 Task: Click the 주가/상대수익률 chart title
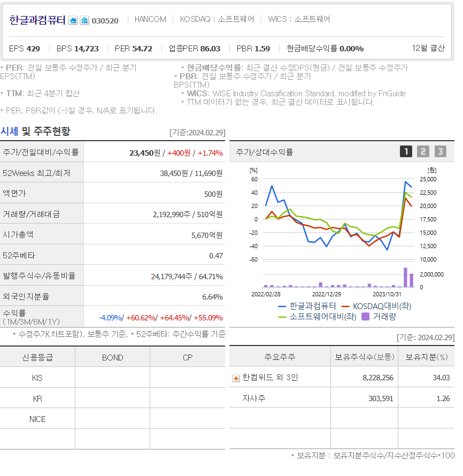[x=265, y=152]
